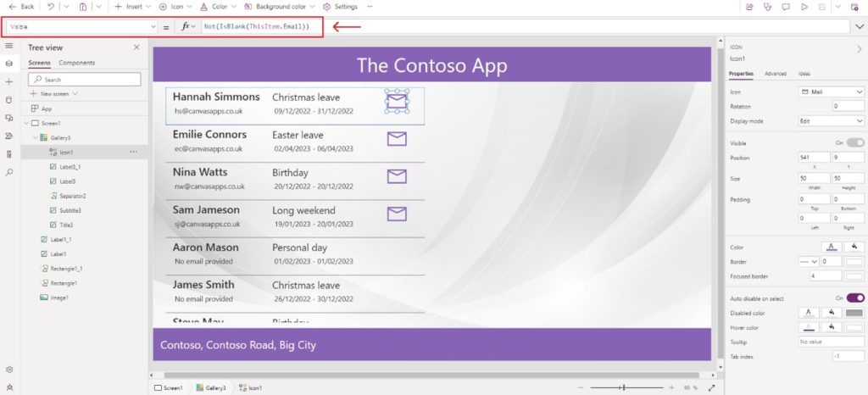868x395 pixels.
Task: Undo the last action
Action: tap(51, 7)
